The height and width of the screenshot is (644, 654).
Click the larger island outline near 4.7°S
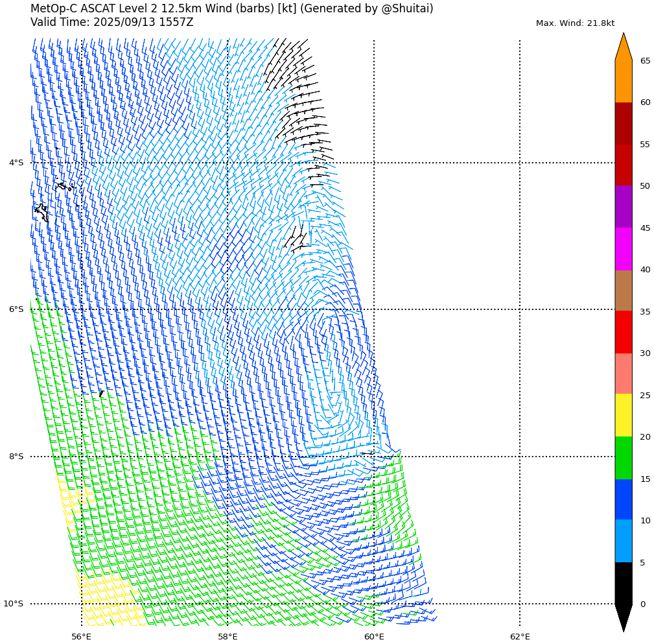[41, 213]
